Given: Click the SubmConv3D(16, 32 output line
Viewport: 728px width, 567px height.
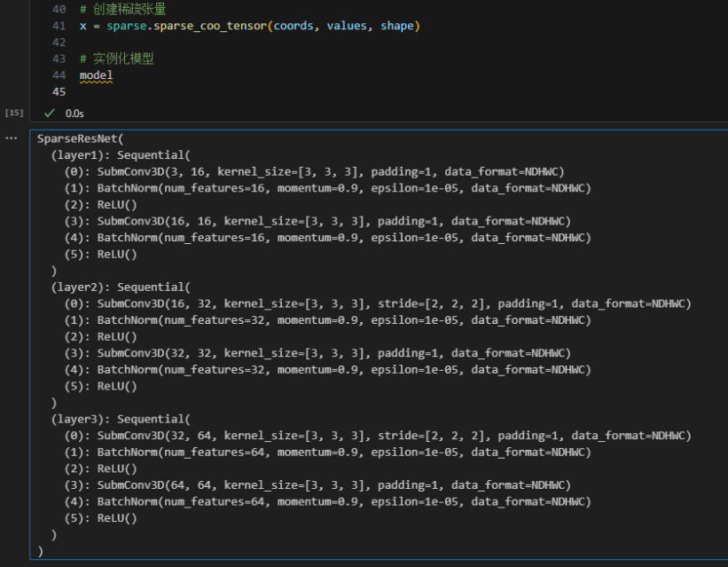Looking at the screenshot, I should pyautogui.click(x=378, y=304).
